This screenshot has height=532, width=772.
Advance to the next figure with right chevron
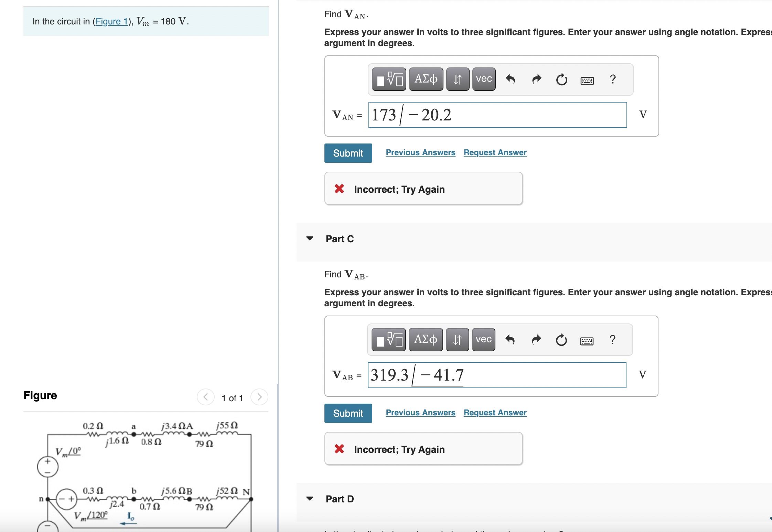pos(259,397)
